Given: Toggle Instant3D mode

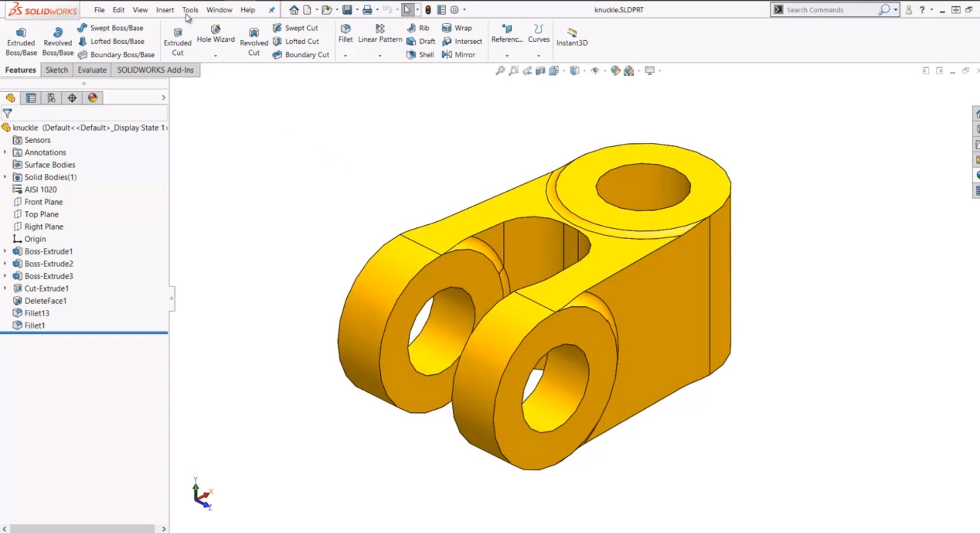Looking at the screenshot, I should click(572, 36).
